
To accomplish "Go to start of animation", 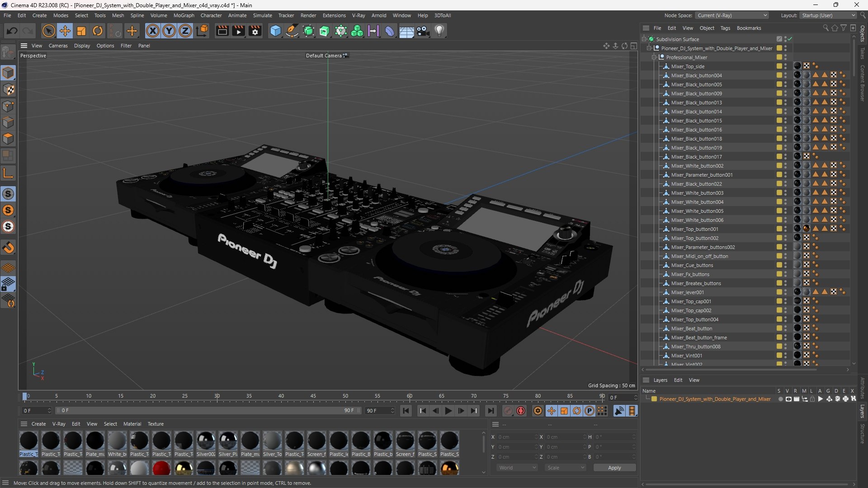I will click(406, 411).
